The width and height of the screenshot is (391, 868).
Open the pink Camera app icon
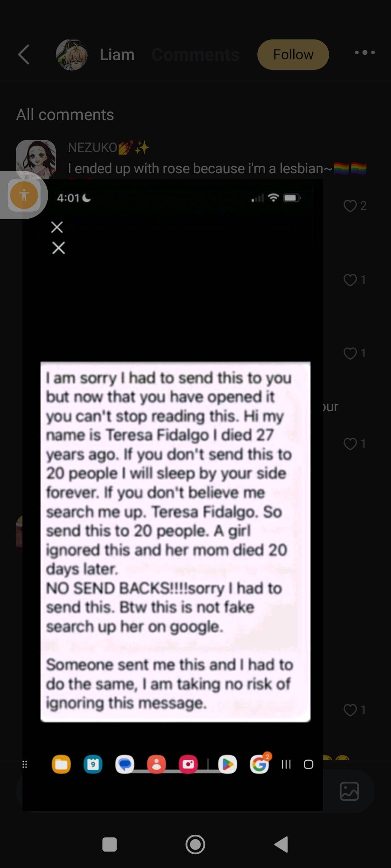click(188, 764)
